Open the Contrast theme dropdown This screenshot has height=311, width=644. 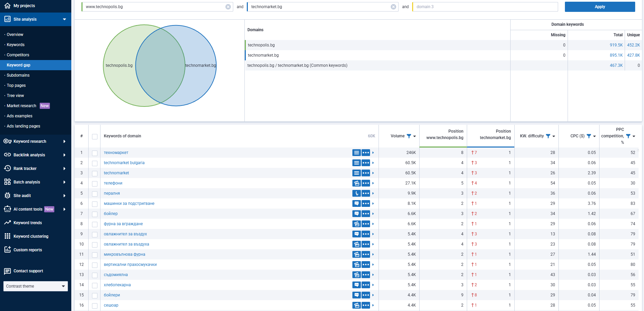click(36, 286)
